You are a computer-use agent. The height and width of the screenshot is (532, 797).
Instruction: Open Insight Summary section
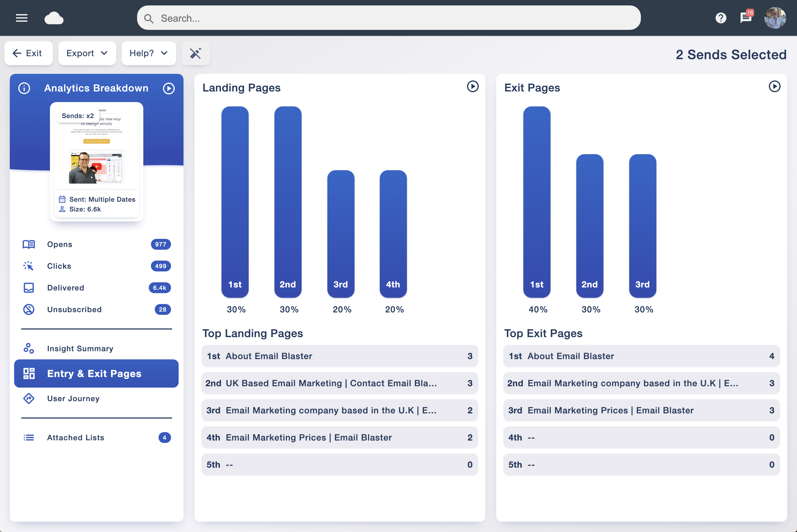coord(96,349)
